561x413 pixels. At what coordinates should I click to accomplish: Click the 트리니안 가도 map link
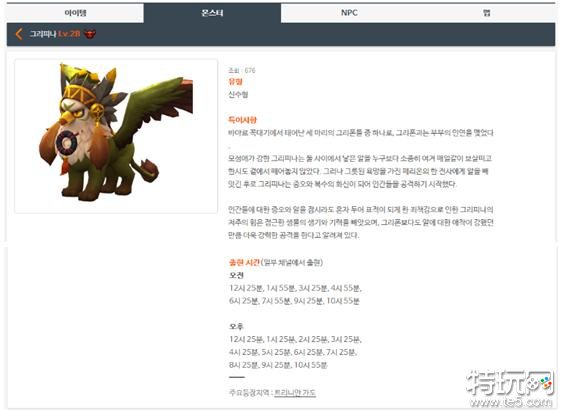295,393
